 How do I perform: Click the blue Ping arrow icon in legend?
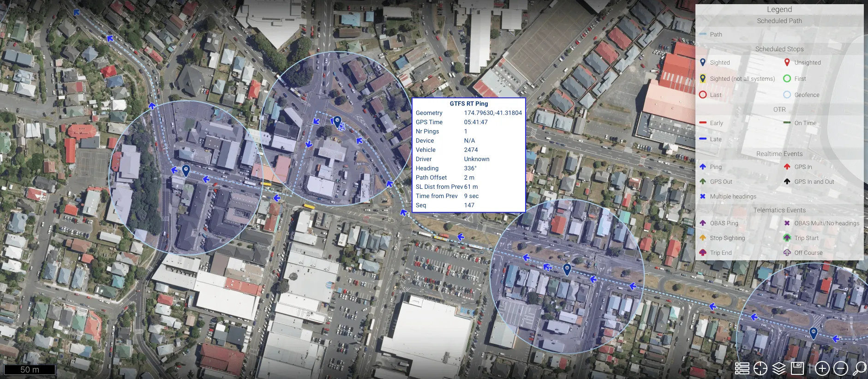[x=703, y=167]
